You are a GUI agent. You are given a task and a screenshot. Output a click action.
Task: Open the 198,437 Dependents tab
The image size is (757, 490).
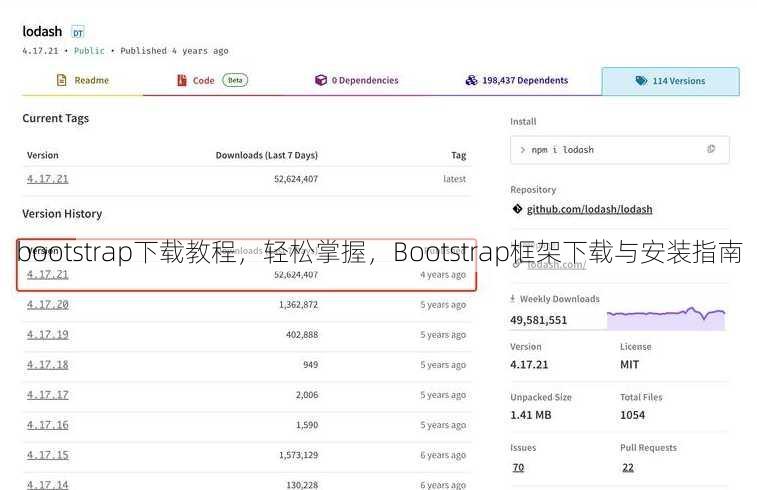coord(517,80)
